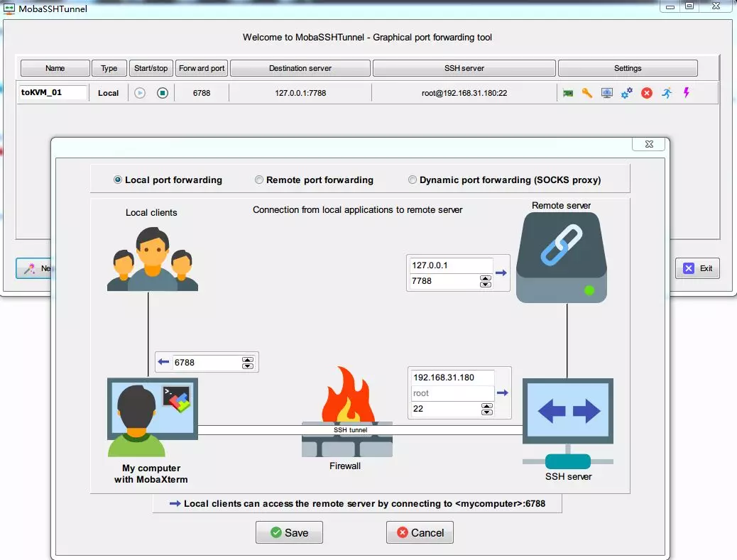The height and width of the screenshot is (560, 737).
Task: Maximize the MobaSSHTunnel window
Action: (x=689, y=6)
